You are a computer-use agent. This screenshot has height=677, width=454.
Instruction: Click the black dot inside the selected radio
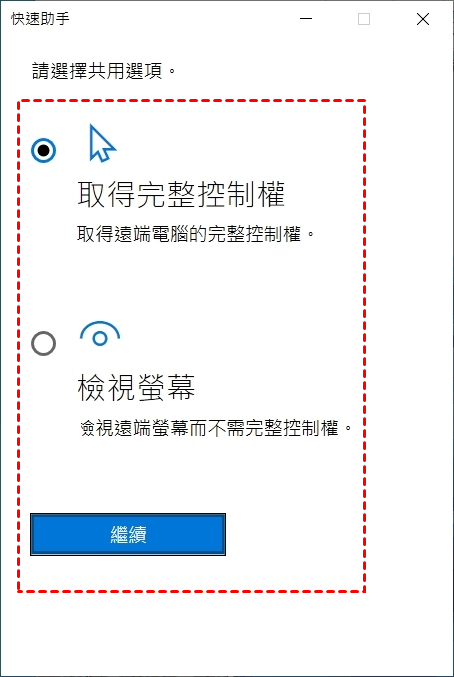pyautogui.click(x=44, y=151)
